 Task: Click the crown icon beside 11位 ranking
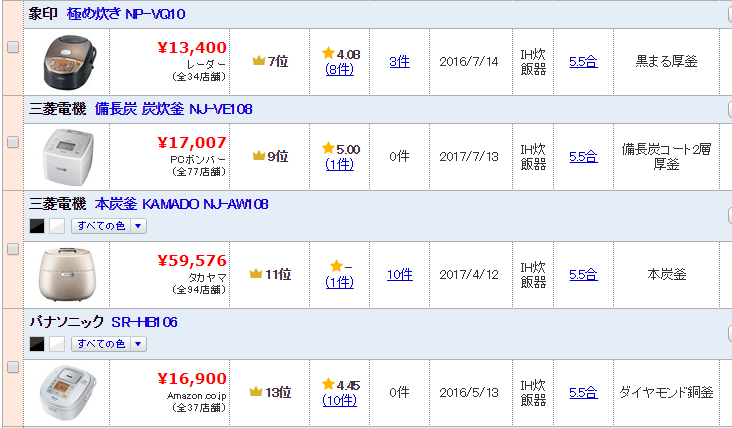pos(256,274)
